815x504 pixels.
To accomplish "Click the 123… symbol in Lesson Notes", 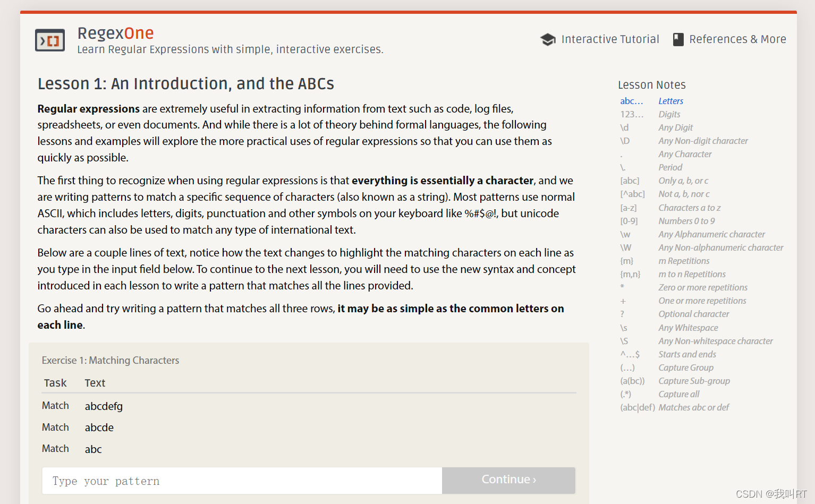I will click(632, 114).
